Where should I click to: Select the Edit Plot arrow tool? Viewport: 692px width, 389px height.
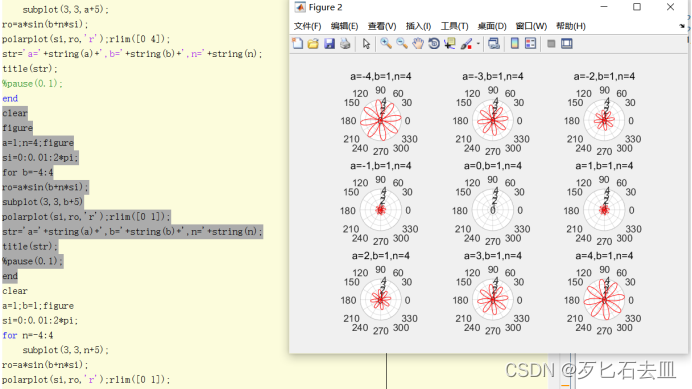pos(366,43)
